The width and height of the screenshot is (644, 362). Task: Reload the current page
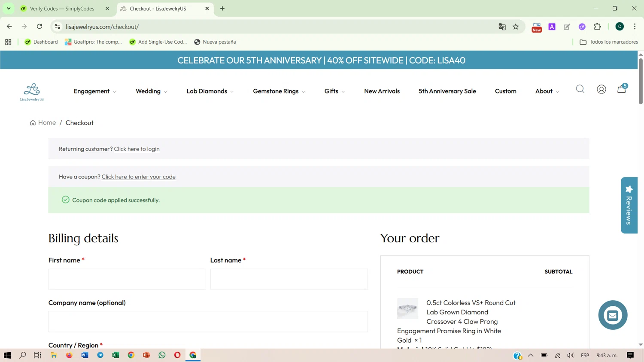coord(39,27)
